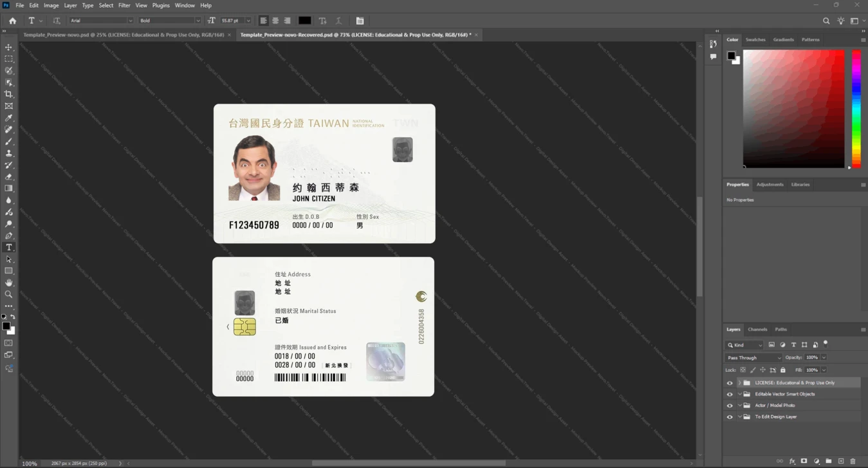Click the center text alignment icon
Screen dimensions: 868x468
coord(275,21)
